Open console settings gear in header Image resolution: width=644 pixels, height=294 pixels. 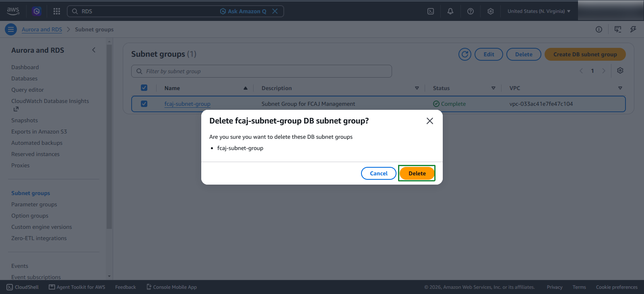491,11
